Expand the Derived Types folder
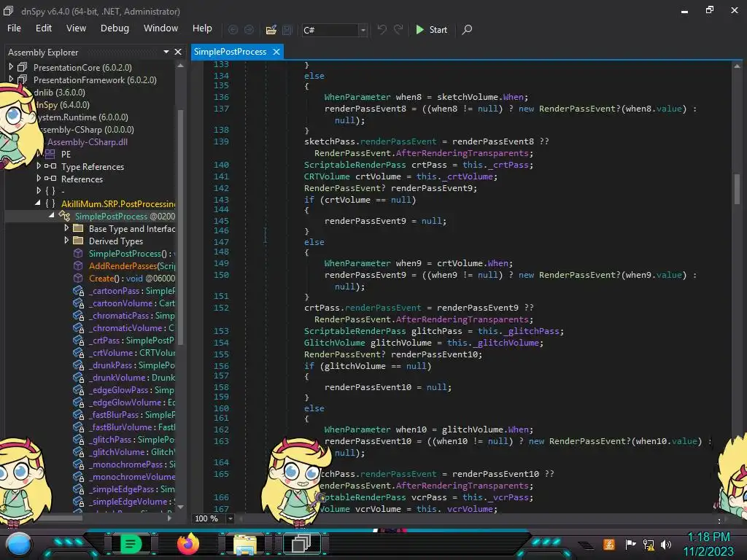 pyautogui.click(x=66, y=240)
